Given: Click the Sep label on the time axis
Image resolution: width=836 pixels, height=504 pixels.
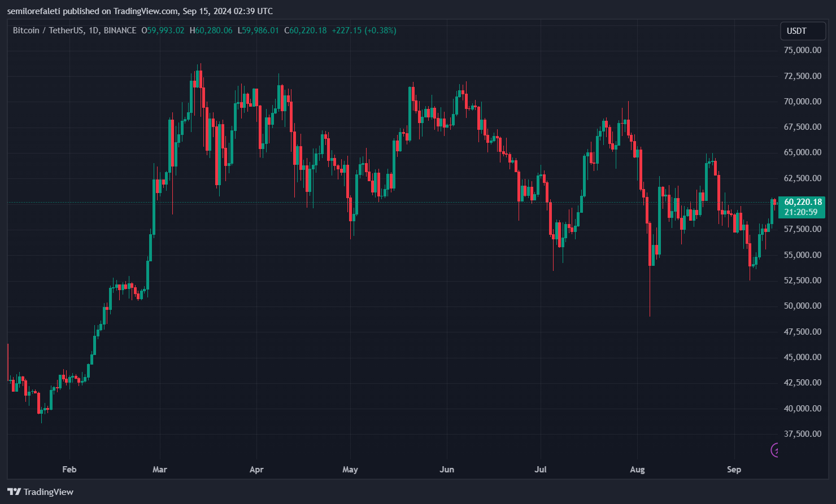Looking at the screenshot, I should 734,470.
